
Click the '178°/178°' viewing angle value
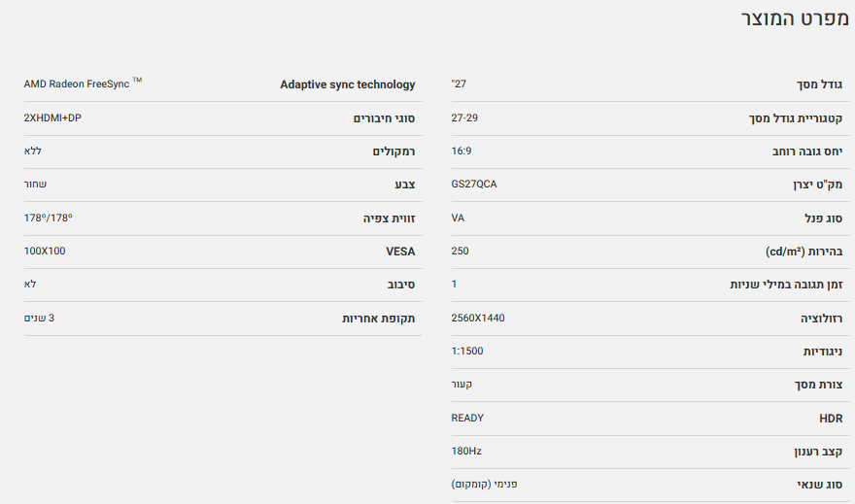coord(48,218)
